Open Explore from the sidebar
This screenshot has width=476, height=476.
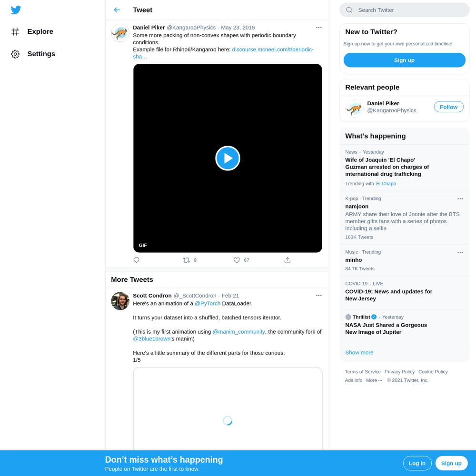[32, 31]
